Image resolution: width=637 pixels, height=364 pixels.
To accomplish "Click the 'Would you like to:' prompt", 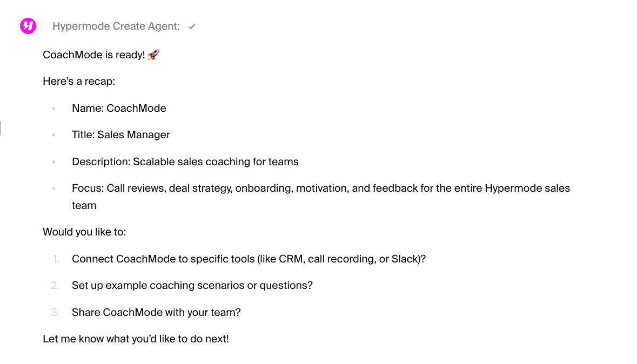I will [84, 232].
